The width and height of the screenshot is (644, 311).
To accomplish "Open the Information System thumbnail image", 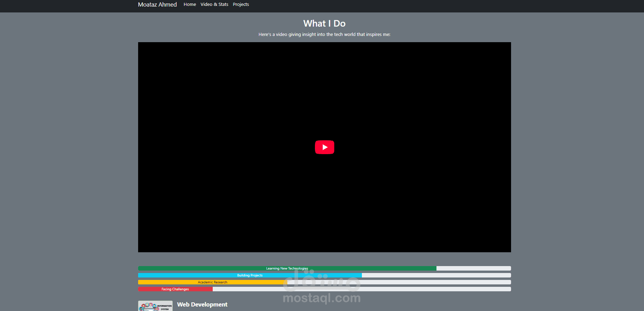I will 155,306.
